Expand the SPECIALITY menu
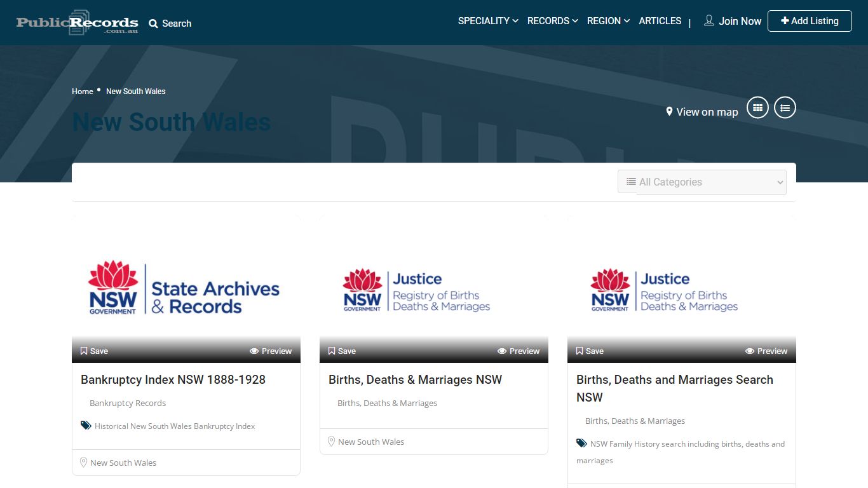 pos(488,21)
